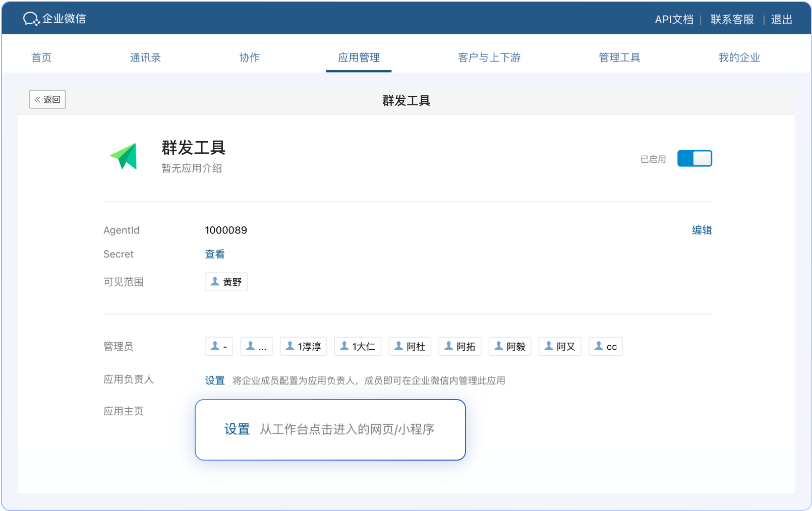Click the 1淳淳 administrator tag

(x=304, y=346)
